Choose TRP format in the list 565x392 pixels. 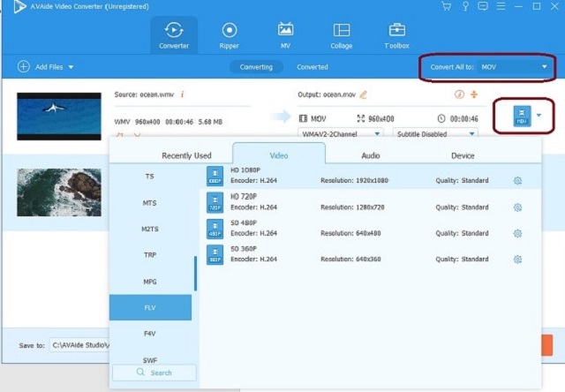click(150, 255)
